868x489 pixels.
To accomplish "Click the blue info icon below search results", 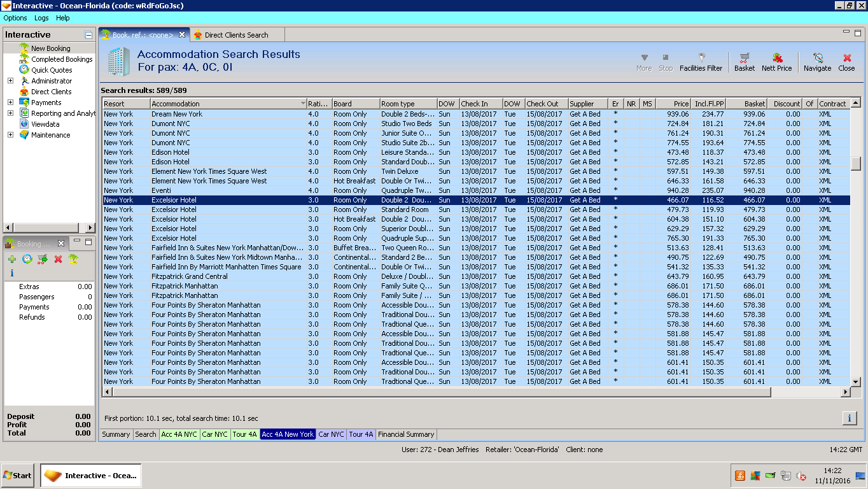I will tap(849, 418).
